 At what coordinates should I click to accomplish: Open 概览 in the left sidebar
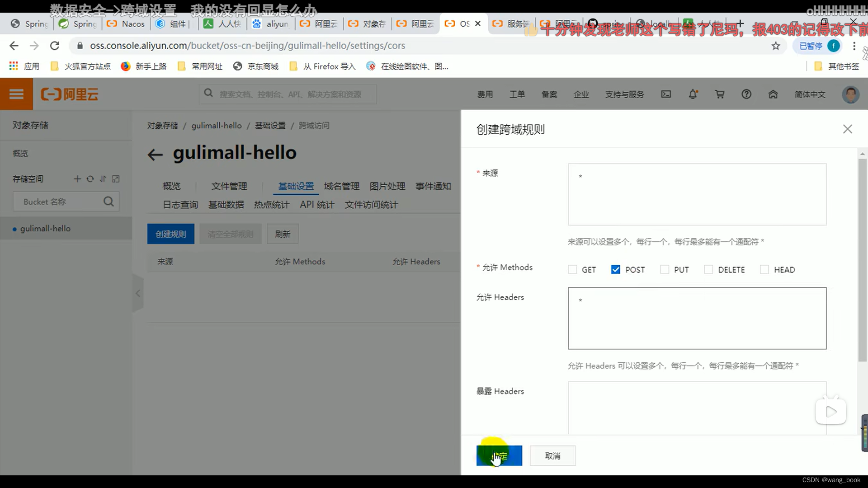[20, 154]
